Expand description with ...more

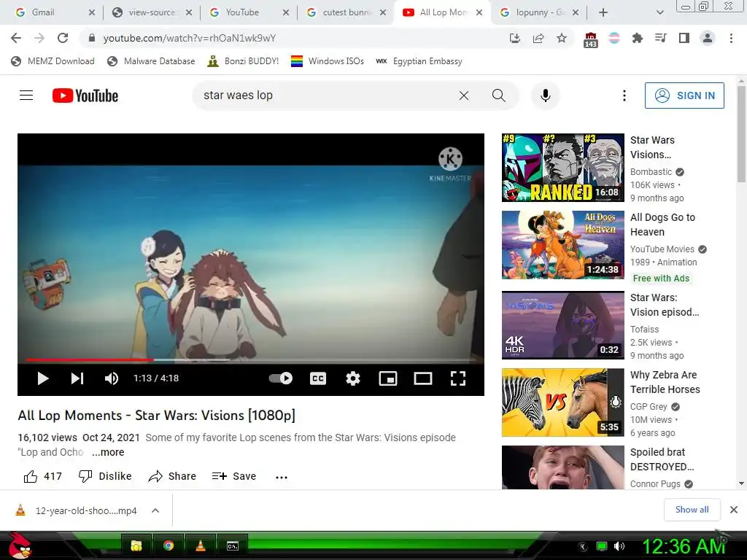click(108, 452)
